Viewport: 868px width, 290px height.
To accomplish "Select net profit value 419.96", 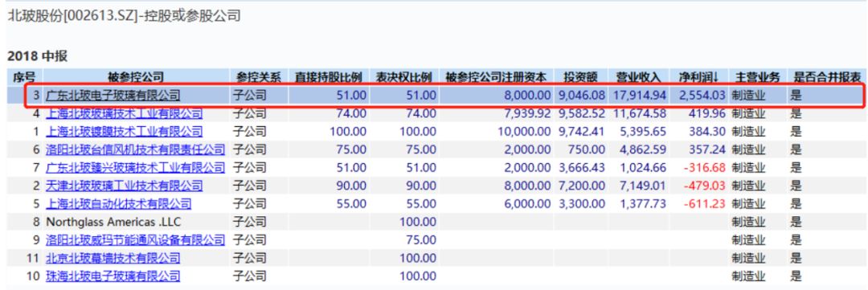I will (x=707, y=114).
